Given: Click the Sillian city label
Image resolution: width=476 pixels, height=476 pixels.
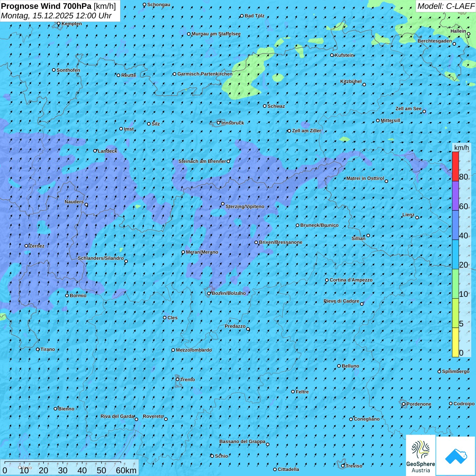Looking at the screenshot, I should click(x=358, y=238).
